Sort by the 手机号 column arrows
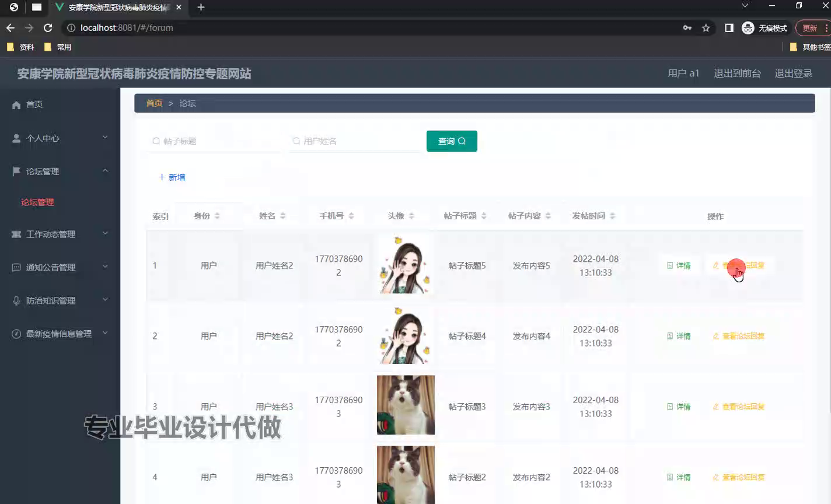 pos(351,216)
